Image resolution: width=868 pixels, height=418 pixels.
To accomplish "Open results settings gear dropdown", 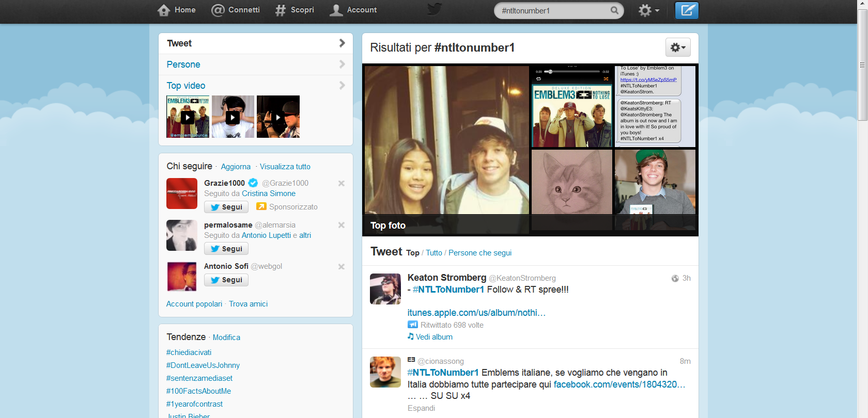I will pos(678,47).
